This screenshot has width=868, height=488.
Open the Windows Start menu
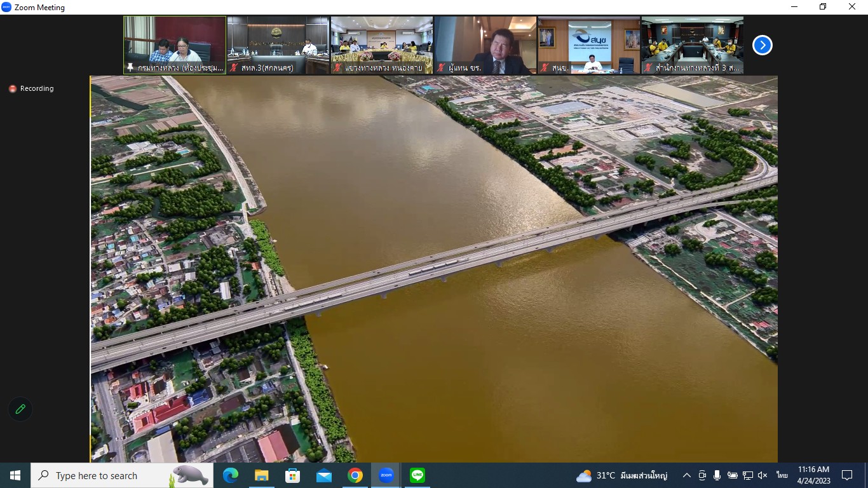pyautogui.click(x=15, y=475)
